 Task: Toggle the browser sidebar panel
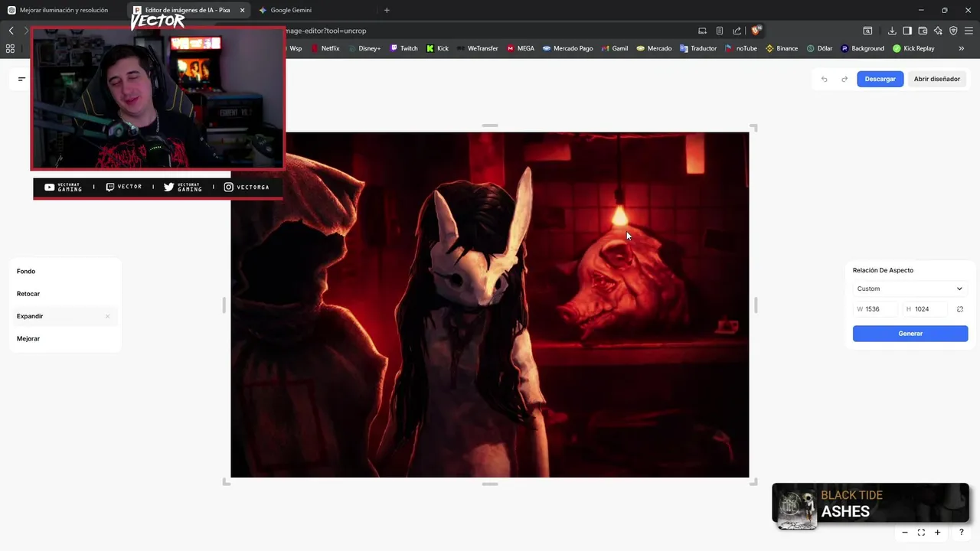tap(907, 31)
